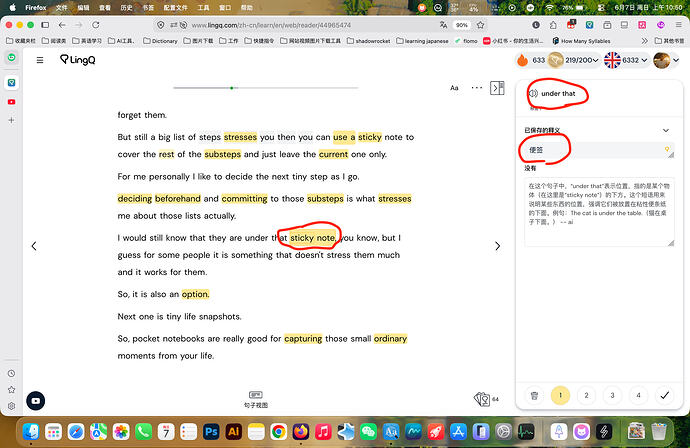Open the video player button

click(36, 401)
